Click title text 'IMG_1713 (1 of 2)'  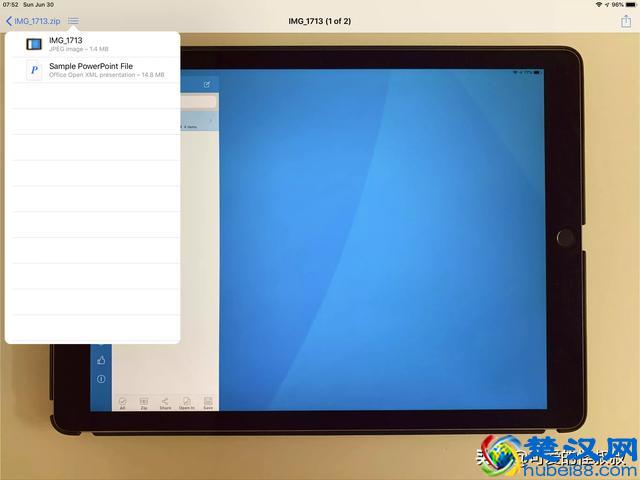click(320, 21)
